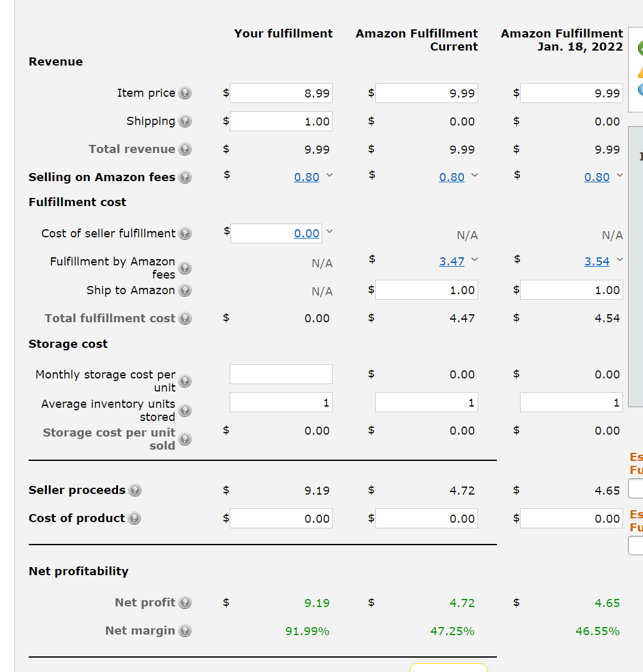Click Ship to Amazon help icon

[185, 290]
